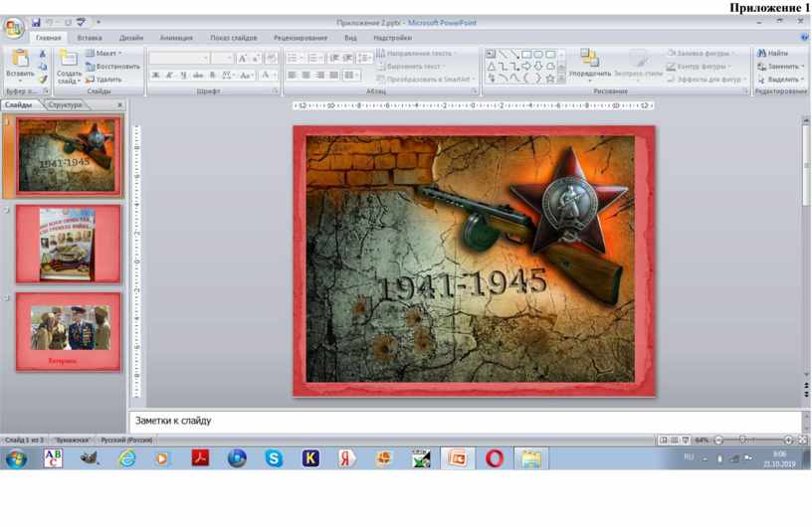Select the star shape in shapes gallery
This screenshot has height=527, width=812.
click(x=550, y=79)
